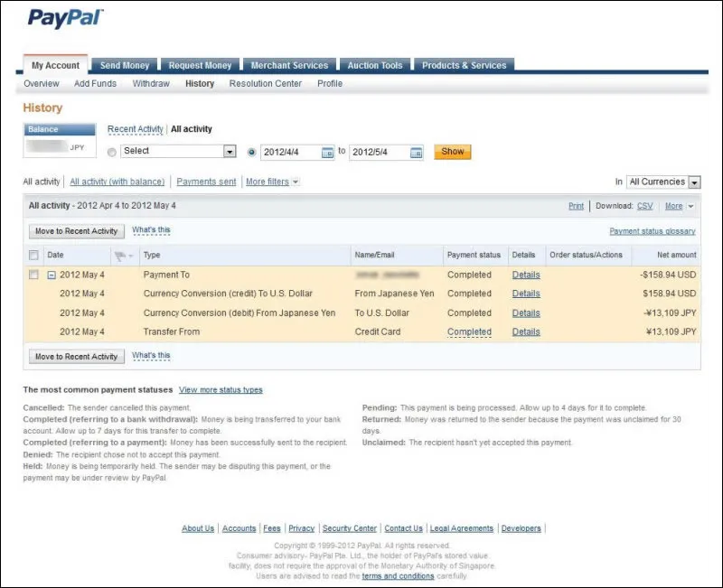Open Privacy footer link

click(302, 528)
